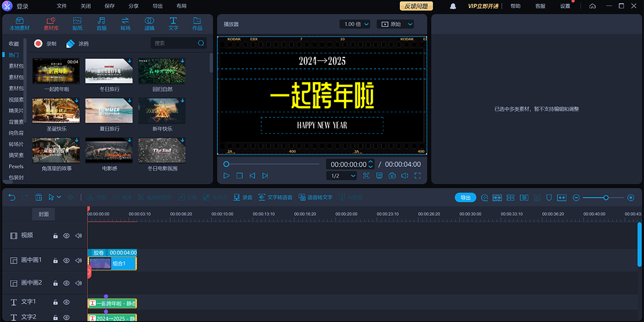Open the 贴纸 stickers panel
Image resolution: width=644 pixels, height=322 pixels.
(x=77, y=23)
